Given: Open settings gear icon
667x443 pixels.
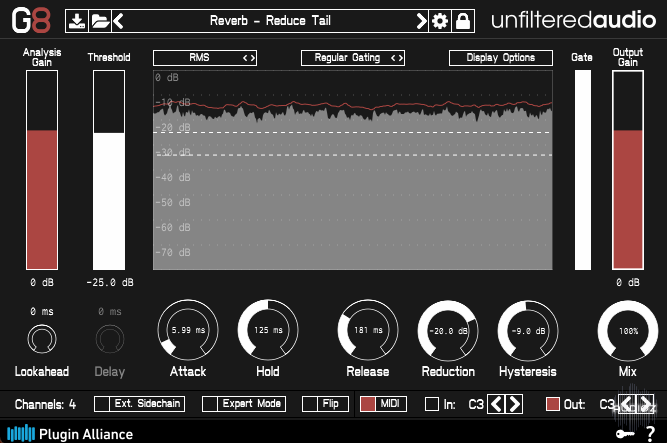Looking at the screenshot, I should (440, 21).
